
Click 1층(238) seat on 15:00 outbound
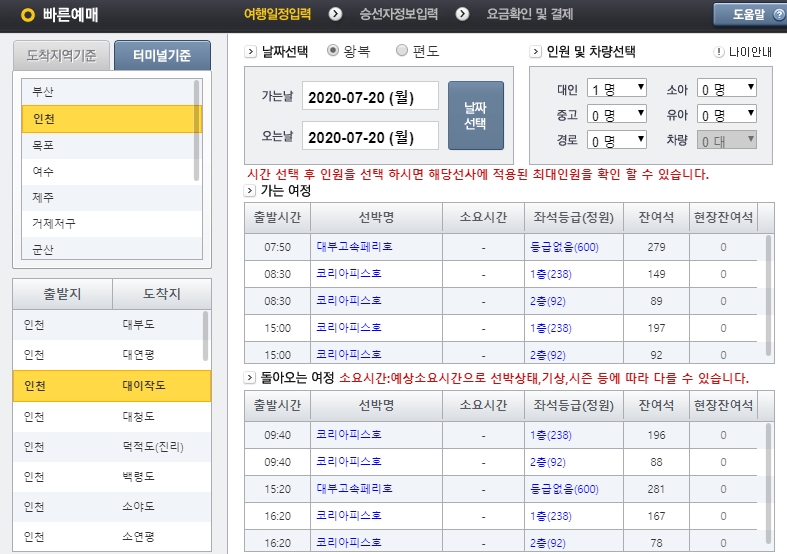(551, 328)
